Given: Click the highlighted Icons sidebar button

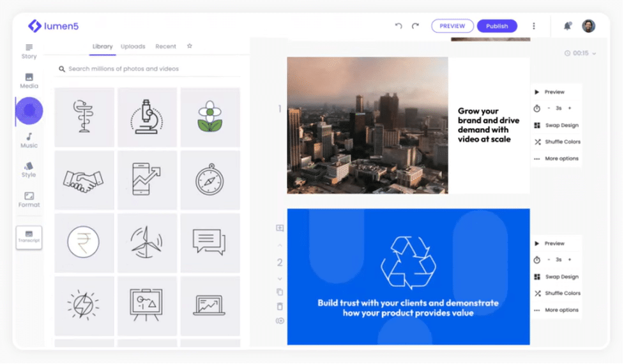Looking at the screenshot, I should [29, 111].
